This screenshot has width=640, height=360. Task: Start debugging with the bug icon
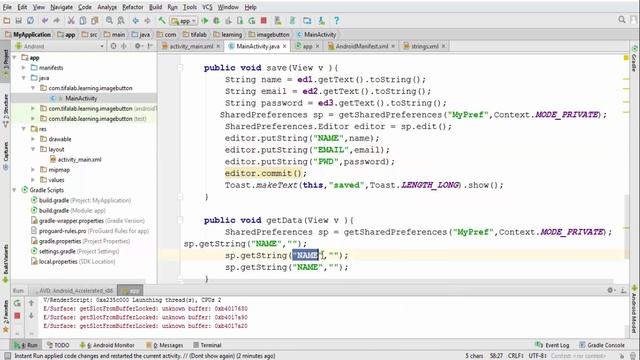(x=216, y=20)
